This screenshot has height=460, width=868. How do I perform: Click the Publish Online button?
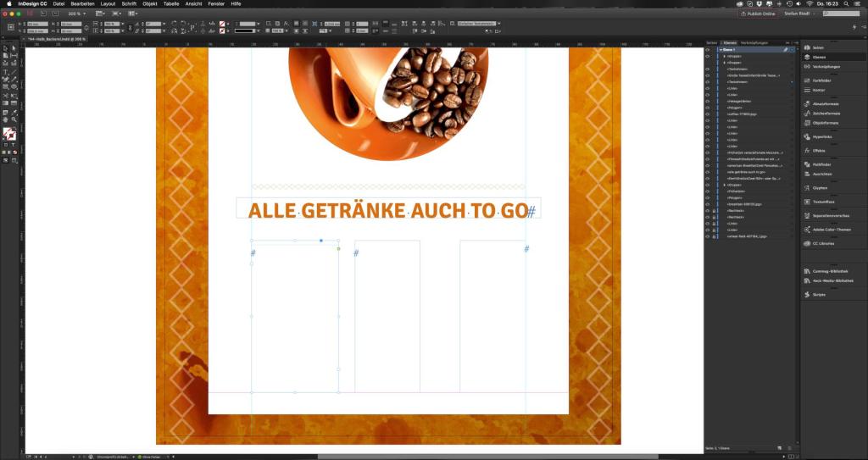(x=759, y=14)
